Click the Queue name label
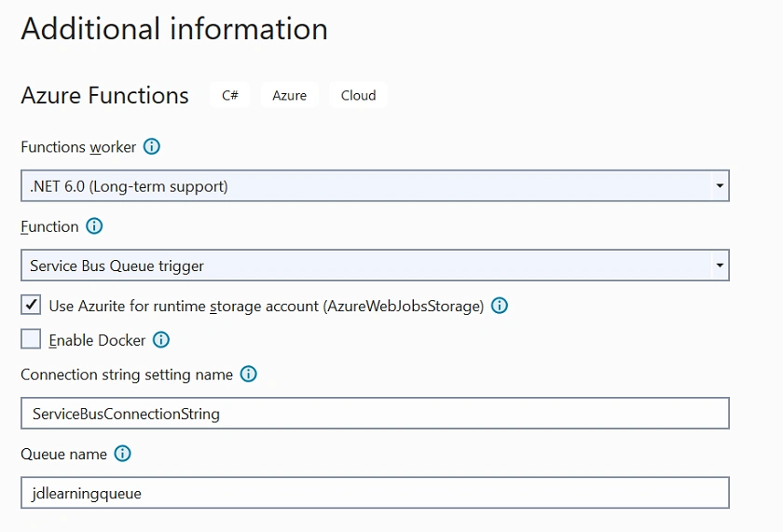The width and height of the screenshot is (783, 532). [x=64, y=454]
